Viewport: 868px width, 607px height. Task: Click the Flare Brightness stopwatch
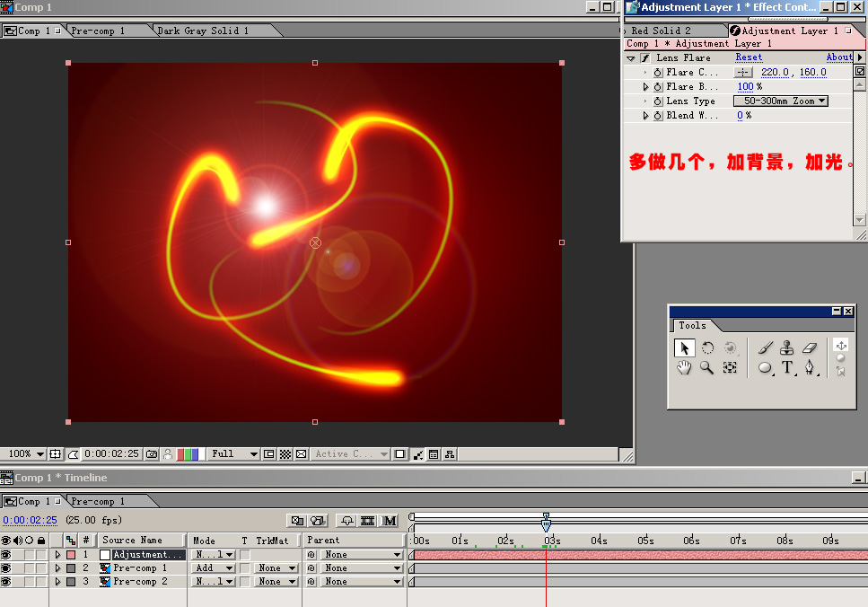[x=658, y=87]
